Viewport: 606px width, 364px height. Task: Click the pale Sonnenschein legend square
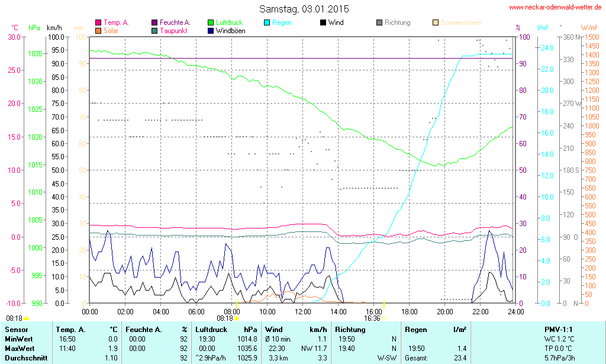(x=436, y=22)
